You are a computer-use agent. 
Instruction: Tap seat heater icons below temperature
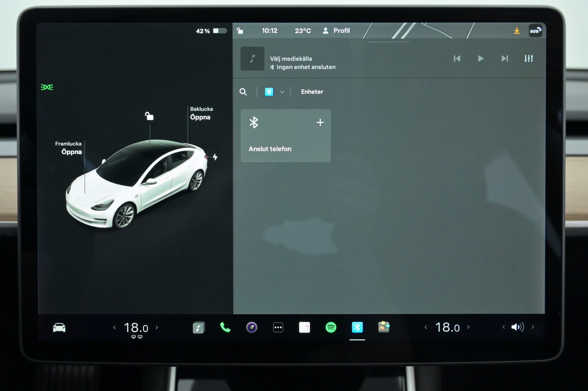(137, 337)
